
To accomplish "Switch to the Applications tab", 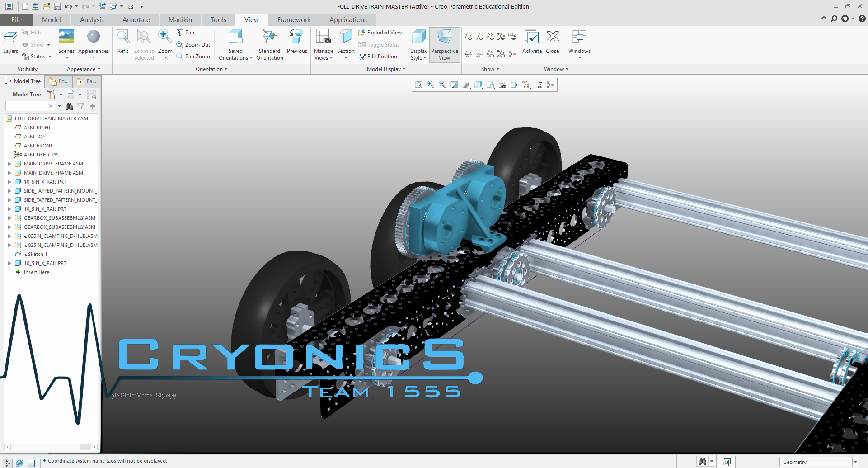I will point(348,20).
